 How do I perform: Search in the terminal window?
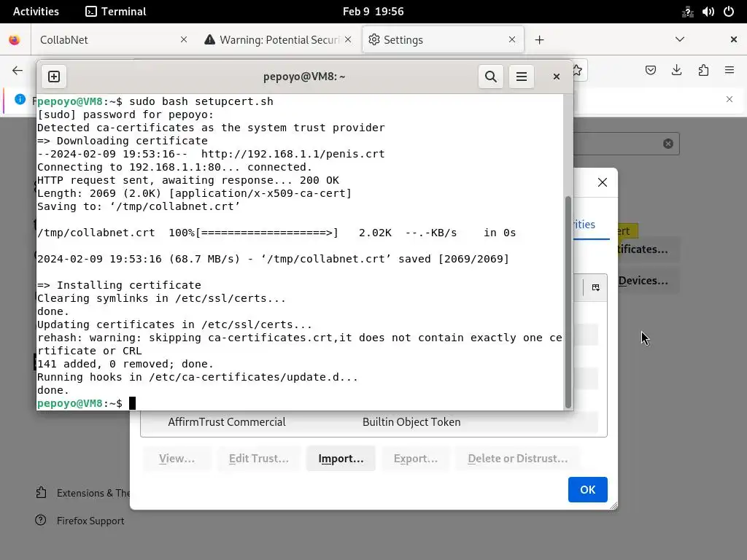click(x=491, y=77)
